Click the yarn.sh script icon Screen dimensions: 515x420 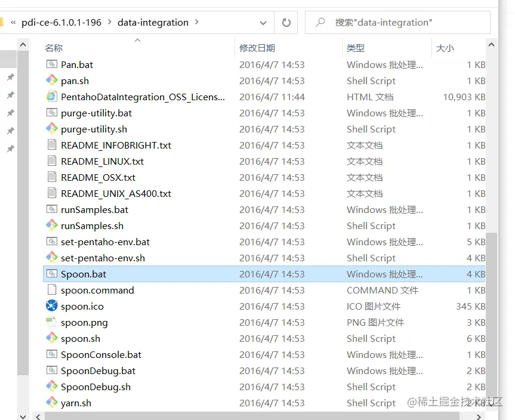(x=51, y=402)
